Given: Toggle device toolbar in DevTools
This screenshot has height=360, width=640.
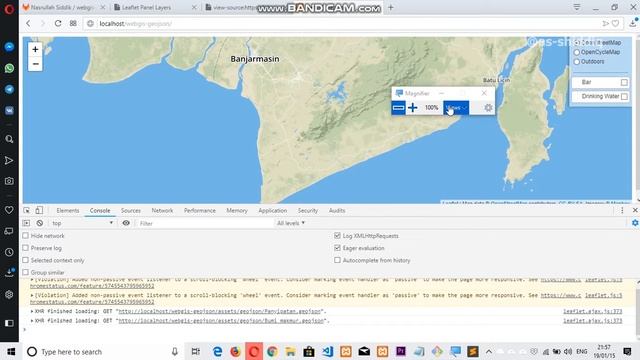Looking at the screenshot, I should click(x=39, y=210).
